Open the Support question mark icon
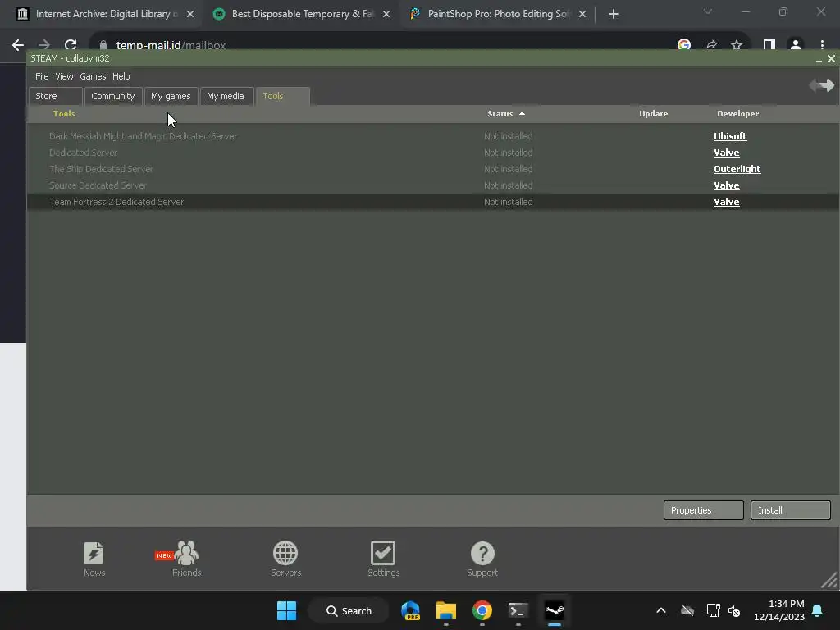This screenshot has height=630, width=840. [x=482, y=559]
